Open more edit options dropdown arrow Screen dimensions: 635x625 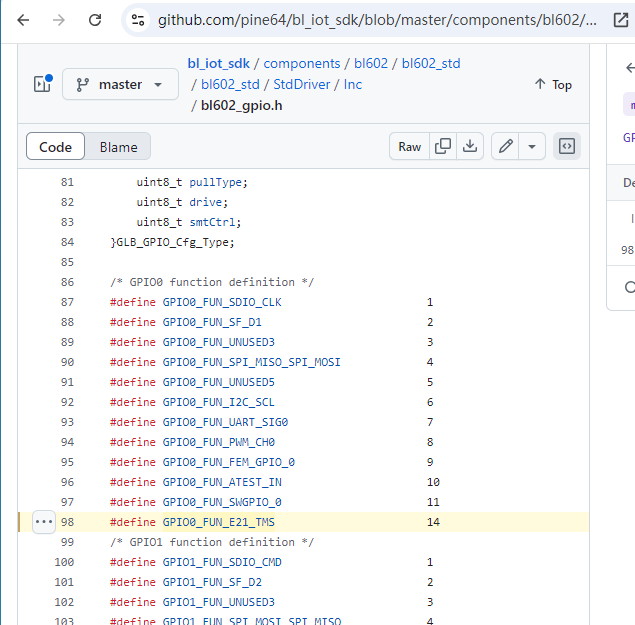[x=532, y=146]
